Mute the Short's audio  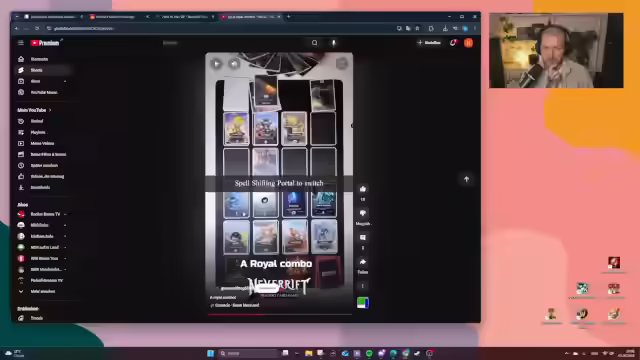tap(234, 64)
